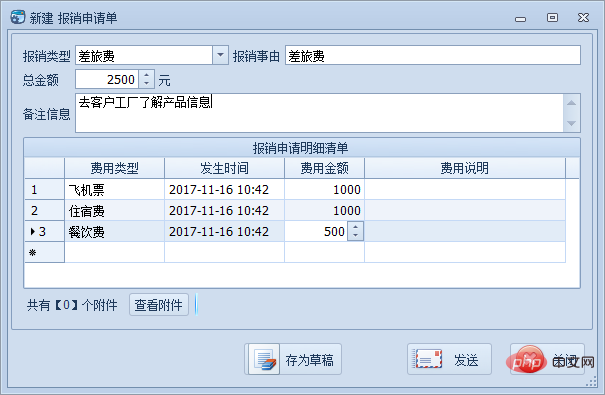The width and height of the screenshot is (605, 395).
Task: Open the 报销类型 dropdown arrow
Action: 220,55
